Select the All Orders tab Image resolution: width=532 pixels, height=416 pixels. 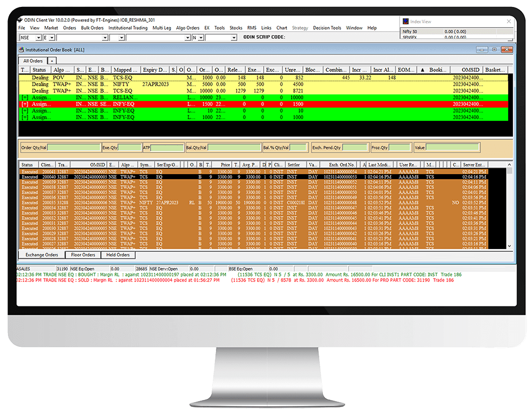[x=33, y=61]
